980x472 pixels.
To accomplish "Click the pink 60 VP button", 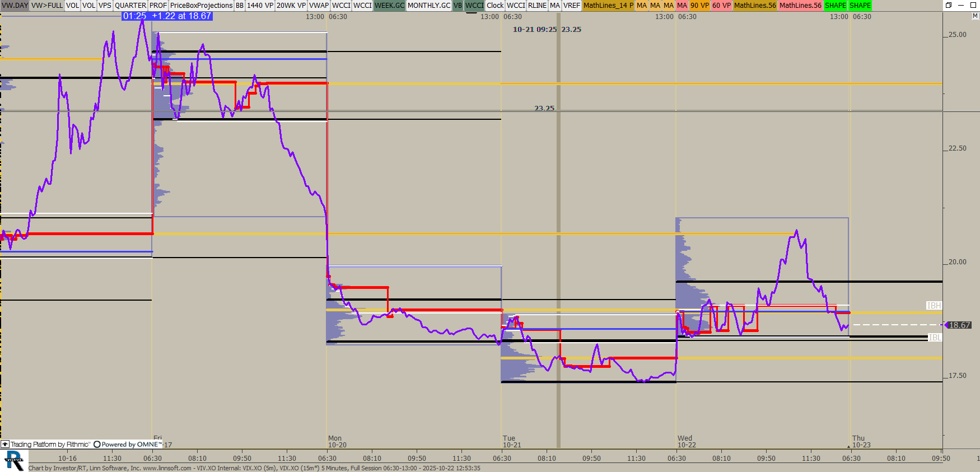I will (x=721, y=5).
